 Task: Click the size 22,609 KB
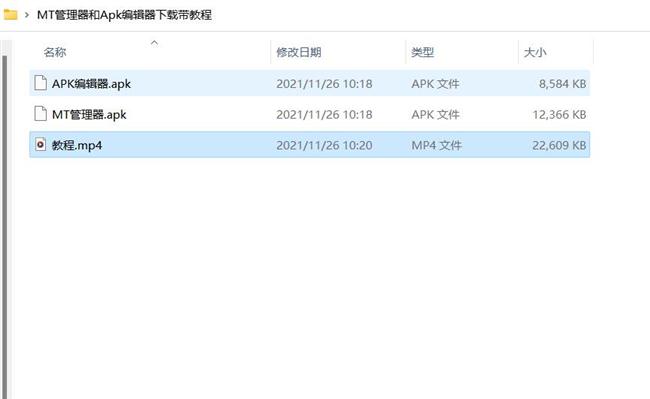pyautogui.click(x=559, y=145)
